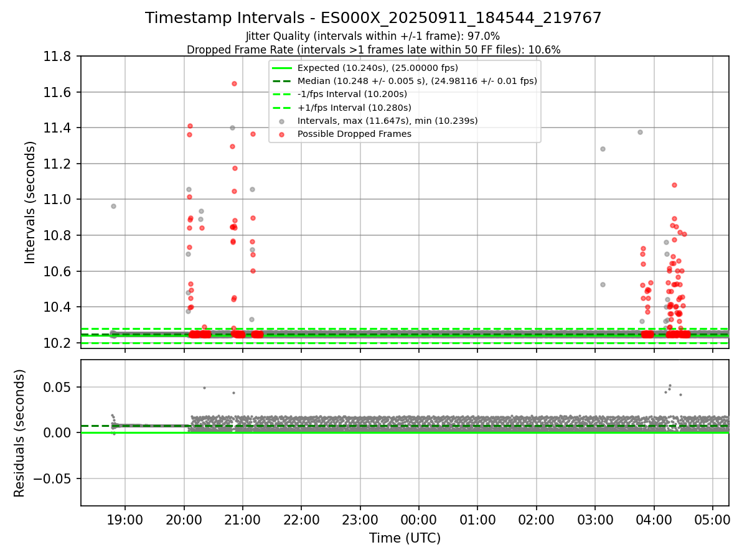The image size is (747, 560).
Task: Click the 'Jitter Quality' 97.0% subtitle line
Action: coord(374,36)
